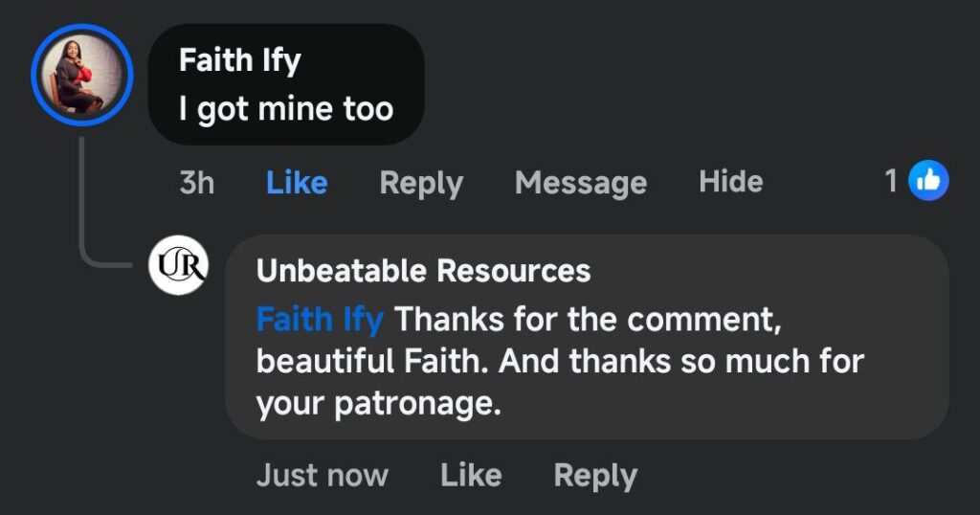Open the Just now timestamp link

(x=322, y=475)
